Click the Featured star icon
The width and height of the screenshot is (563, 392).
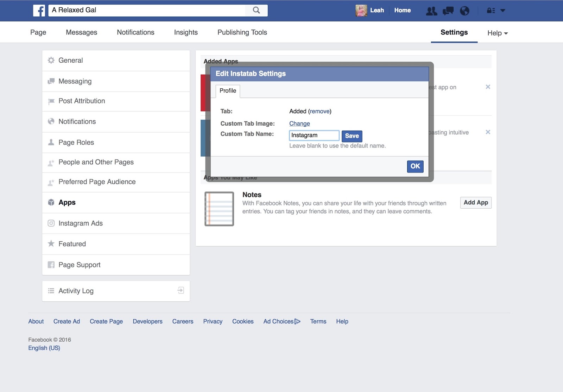[51, 244]
